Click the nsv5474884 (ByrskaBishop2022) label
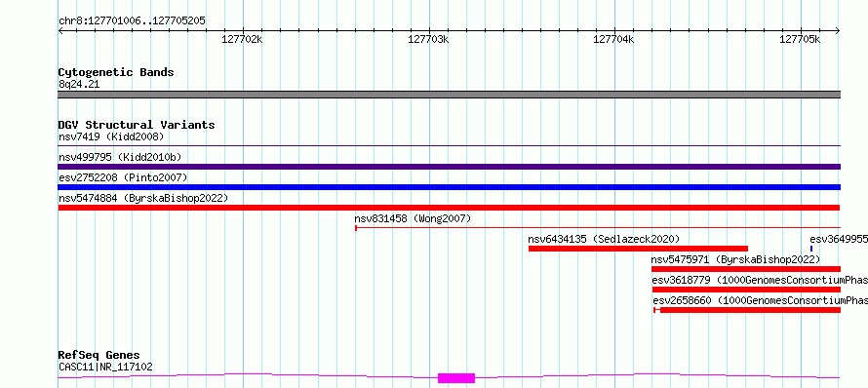 (x=143, y=198)
